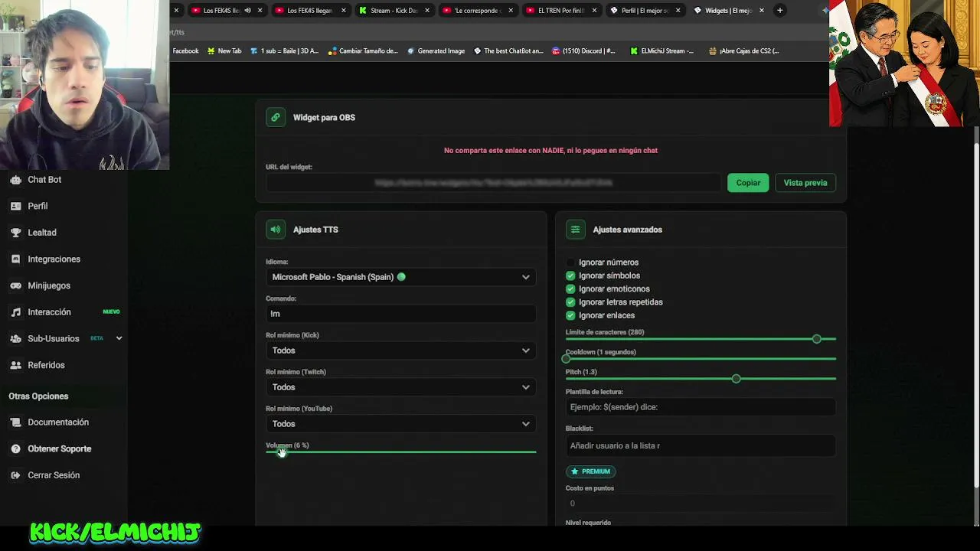This screenshot has height=551, width=980.
Task: Click the Cerrar Sesión logout icon
Action: pos(15,475)
